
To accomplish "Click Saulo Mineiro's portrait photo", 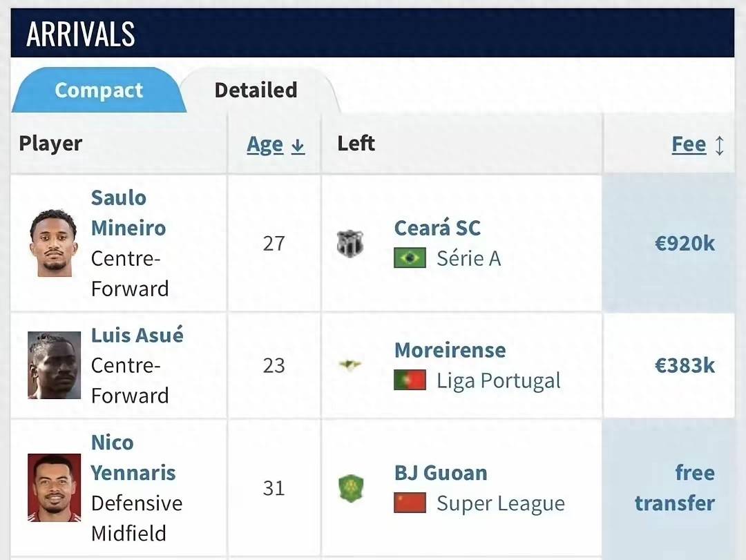I will tap(53, 243).
